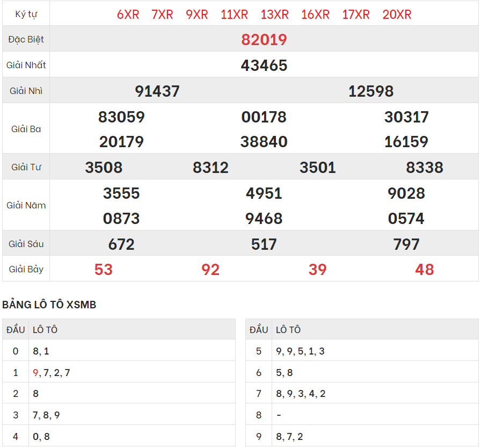The width and height of the screenshot is (481, 448).
Task: Select fifth prize number 0574
Action: click(406, 219)
